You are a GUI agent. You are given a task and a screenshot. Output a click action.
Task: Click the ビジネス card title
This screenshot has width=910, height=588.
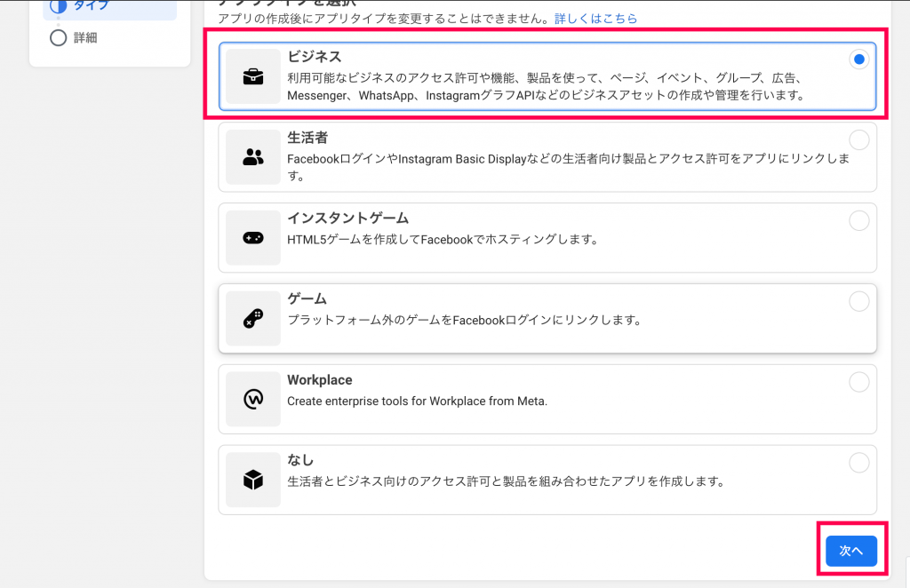tap(315, 56)
